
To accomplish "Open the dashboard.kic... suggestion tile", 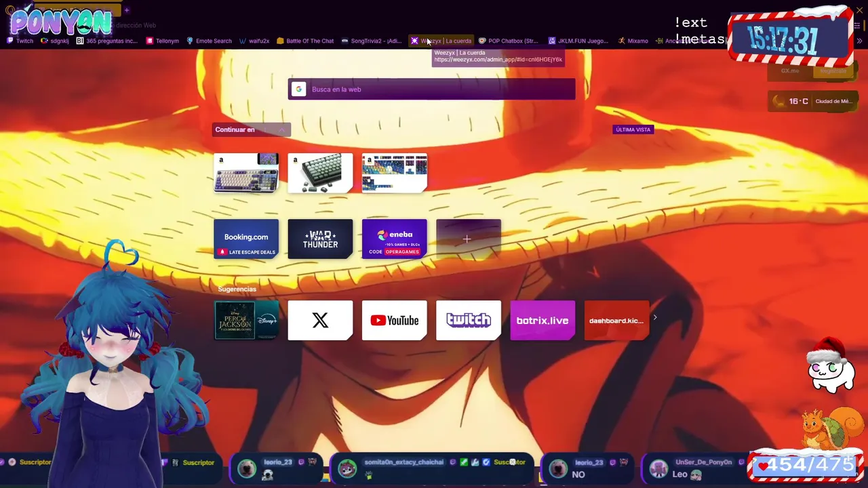I will tap(616, 321).
